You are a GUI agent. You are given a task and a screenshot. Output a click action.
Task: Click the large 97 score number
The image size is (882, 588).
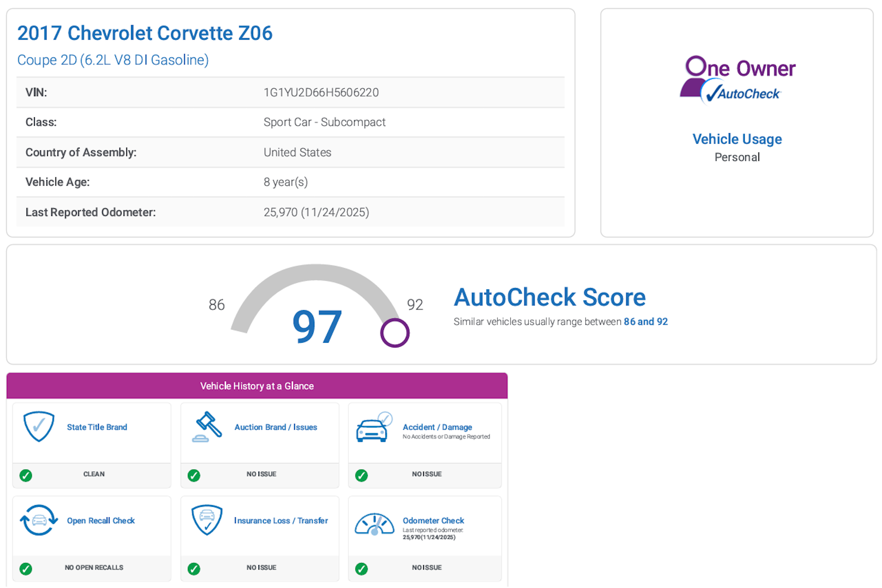[x=317, y=326]
